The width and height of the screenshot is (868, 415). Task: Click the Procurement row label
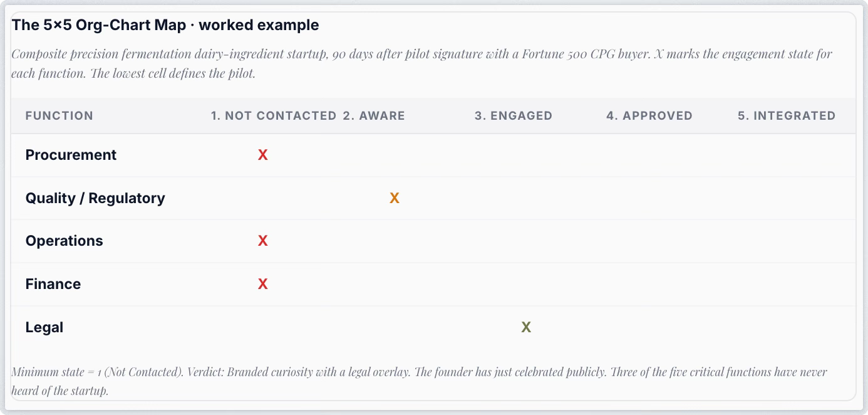[x=71, y=155]
